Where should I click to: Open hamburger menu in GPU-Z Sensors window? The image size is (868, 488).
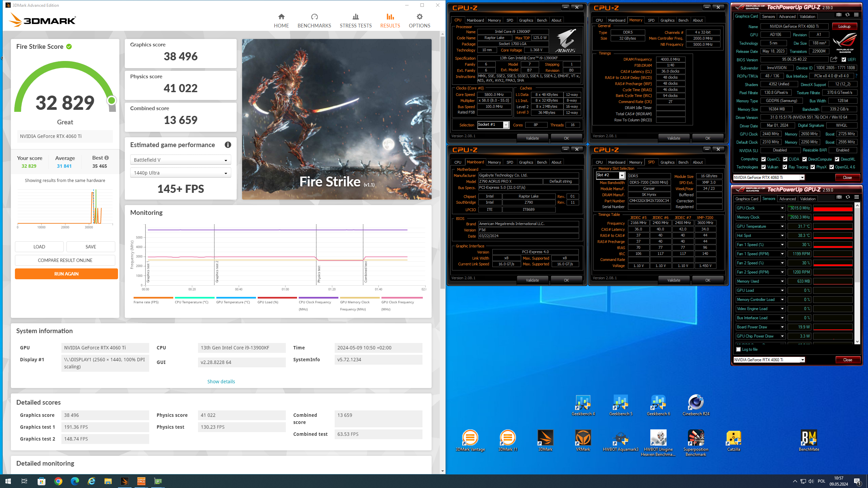point(856,197)
